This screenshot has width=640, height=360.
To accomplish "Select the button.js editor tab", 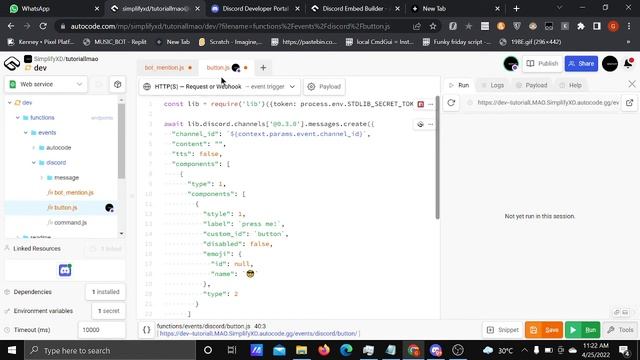I will pos(226,68).
